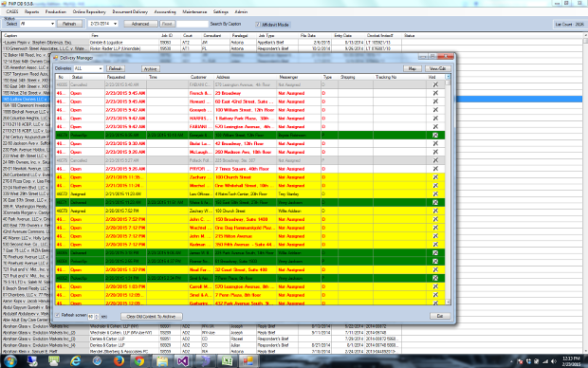
Task: Open the Deliveries ALL dropdown
Action: (101, 68)
